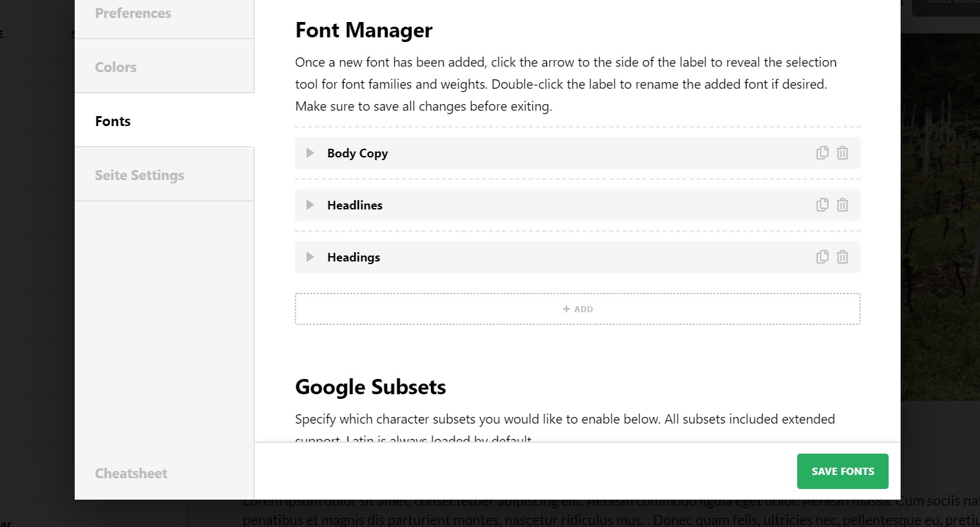Select the Fonts tab
The width and height of the screenshot is (980, 527).
[x=164, y=121]
